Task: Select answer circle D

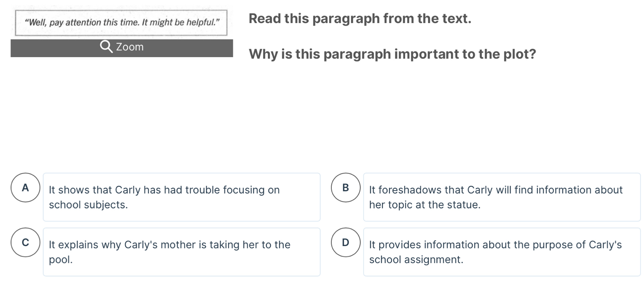Action: [346, 243]
